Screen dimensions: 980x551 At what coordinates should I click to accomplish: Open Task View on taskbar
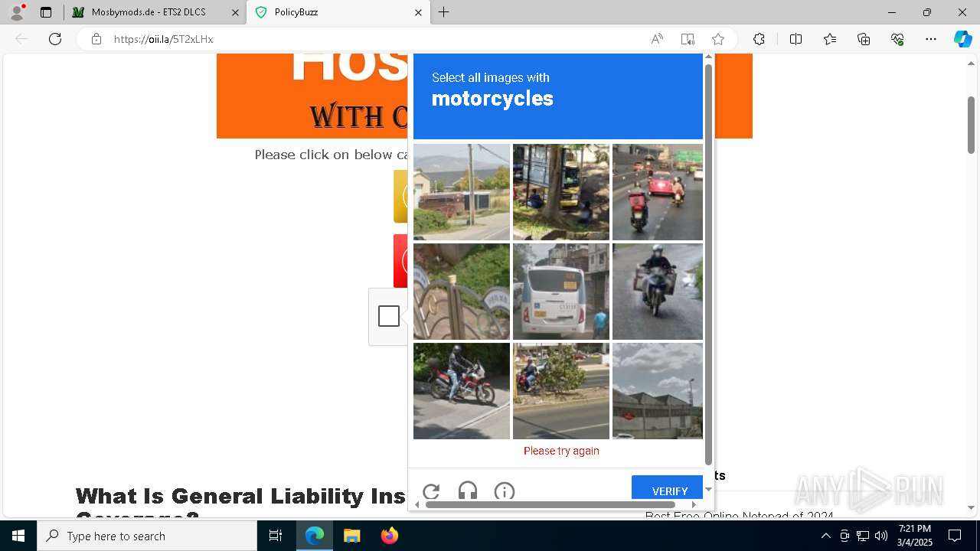coord(276,536)
